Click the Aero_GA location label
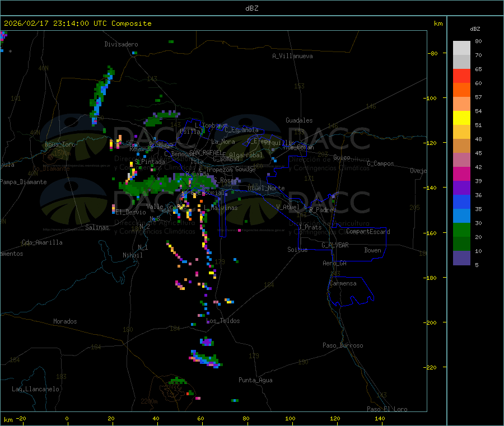 click(x=334, y=263)
